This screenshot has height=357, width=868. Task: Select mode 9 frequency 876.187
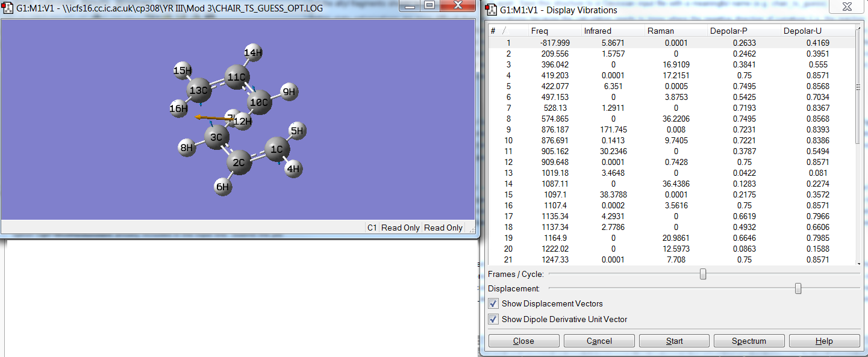[x=672, y=129]
